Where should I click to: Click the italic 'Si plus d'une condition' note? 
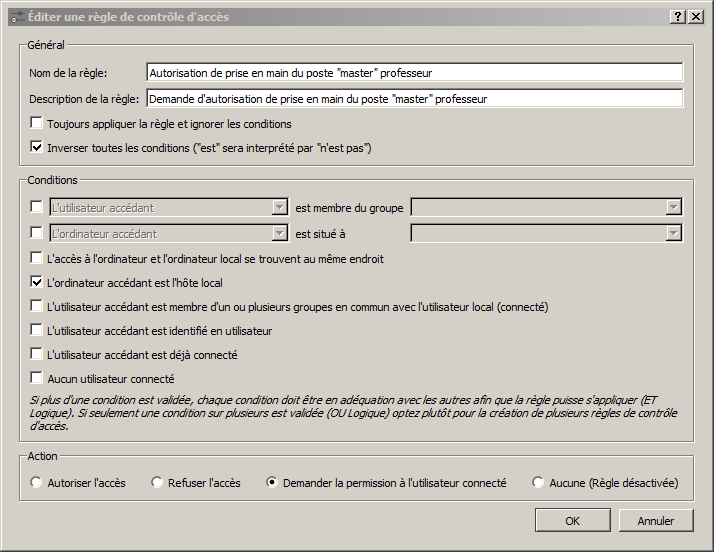click(353, 413)
